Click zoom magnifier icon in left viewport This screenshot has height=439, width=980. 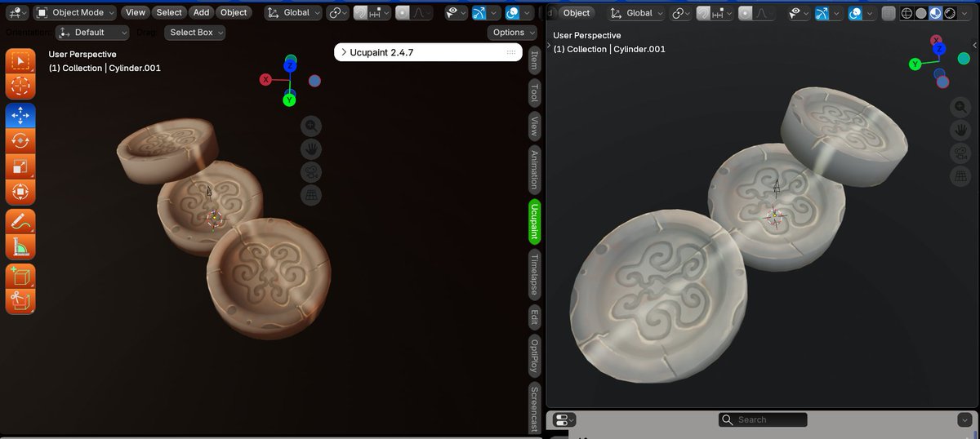(311, 126)
